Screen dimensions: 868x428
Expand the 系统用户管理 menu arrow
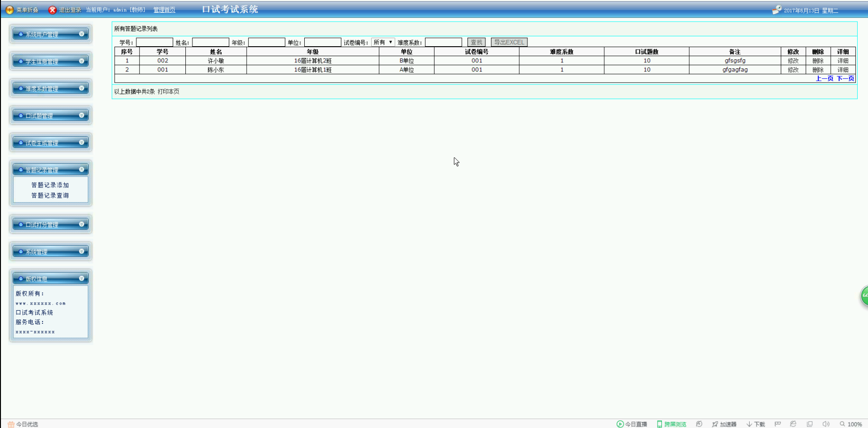coord(82,34)
